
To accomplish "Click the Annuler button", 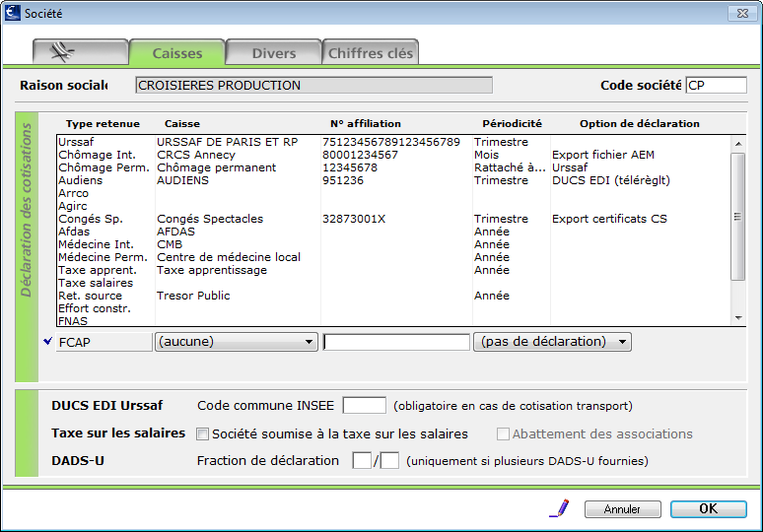I will (x=622, y=509).
